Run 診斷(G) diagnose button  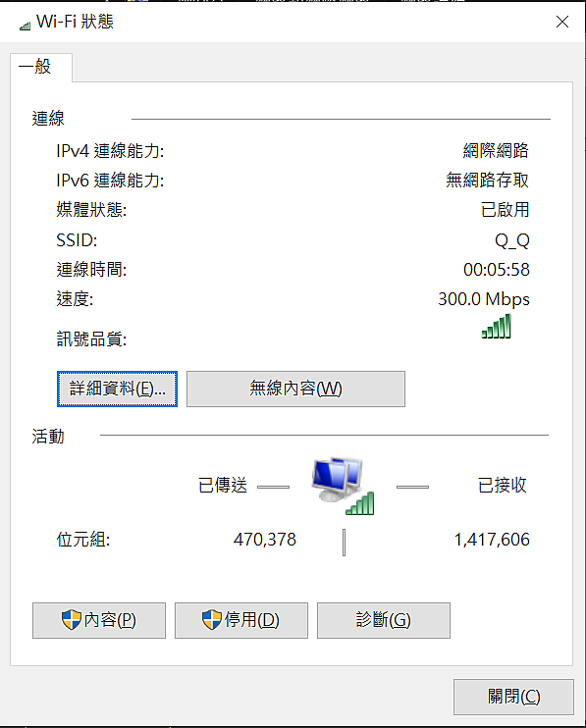coord(384,620)
